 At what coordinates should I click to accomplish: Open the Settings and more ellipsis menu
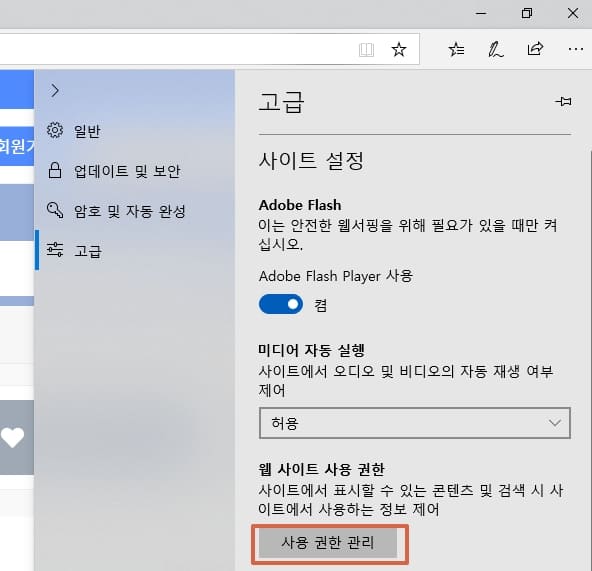coord(575,49)
